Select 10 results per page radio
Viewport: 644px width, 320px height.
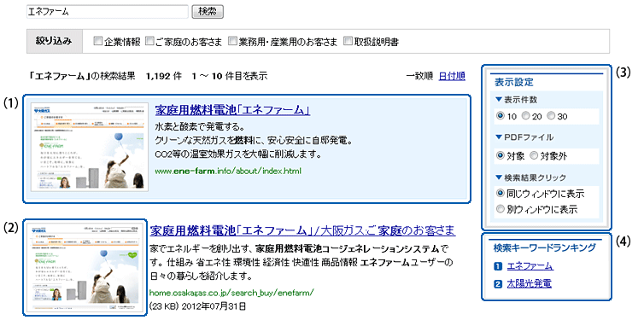click(x=500, y=116)
